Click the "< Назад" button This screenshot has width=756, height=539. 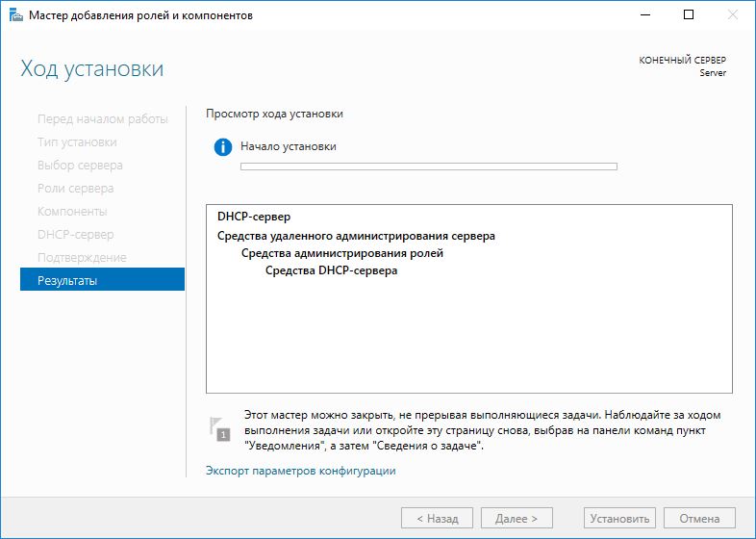(x=437, y=518)
